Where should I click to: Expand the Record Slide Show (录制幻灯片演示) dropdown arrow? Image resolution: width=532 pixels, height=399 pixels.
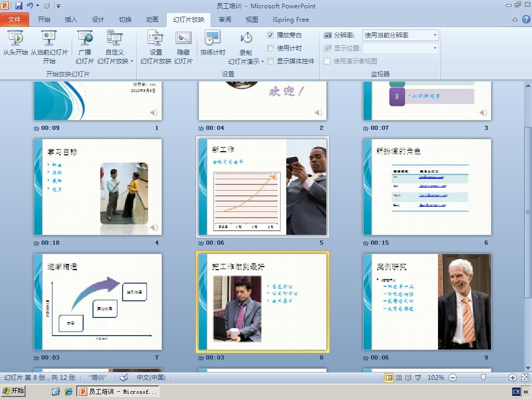[x=262, y=62]
